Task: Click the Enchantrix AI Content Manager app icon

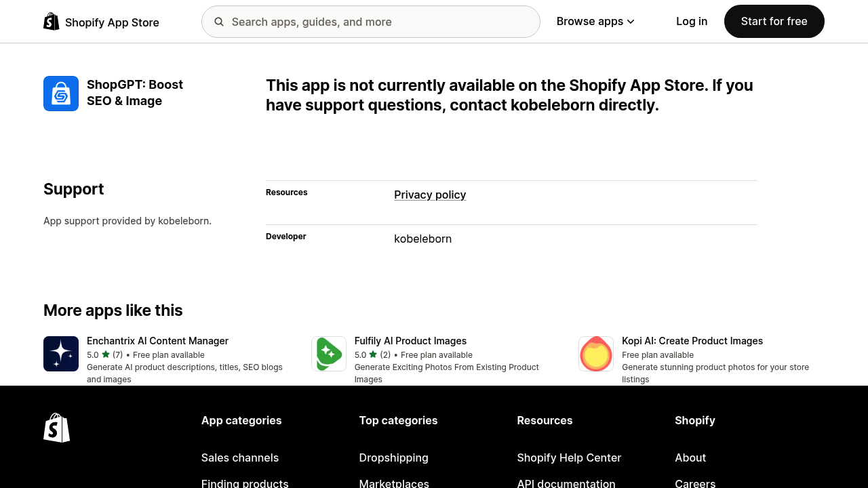Action: coord(60,353)
